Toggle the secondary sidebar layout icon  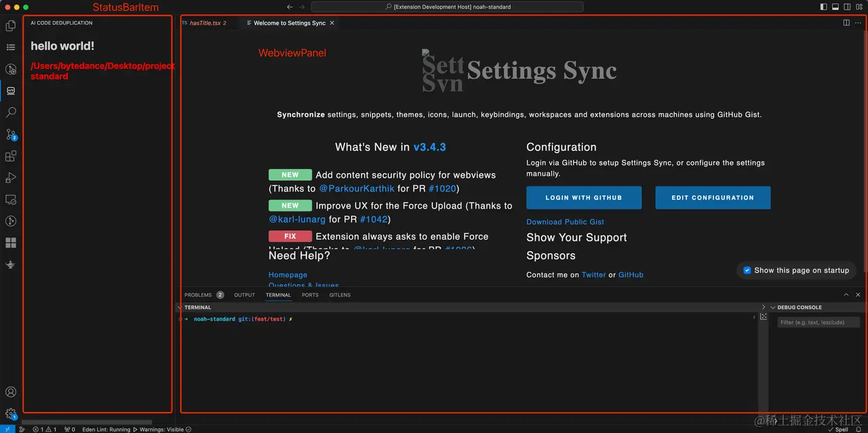847,7
